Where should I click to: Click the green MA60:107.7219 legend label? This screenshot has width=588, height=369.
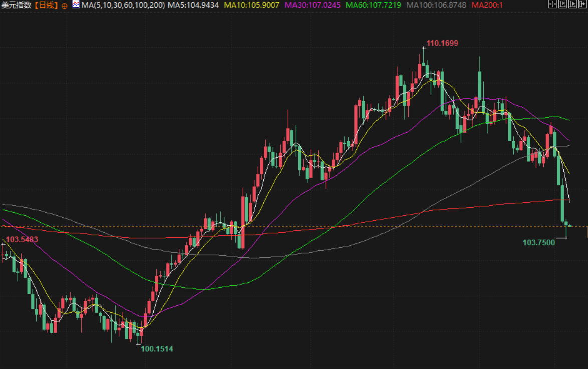coord(374,5)
